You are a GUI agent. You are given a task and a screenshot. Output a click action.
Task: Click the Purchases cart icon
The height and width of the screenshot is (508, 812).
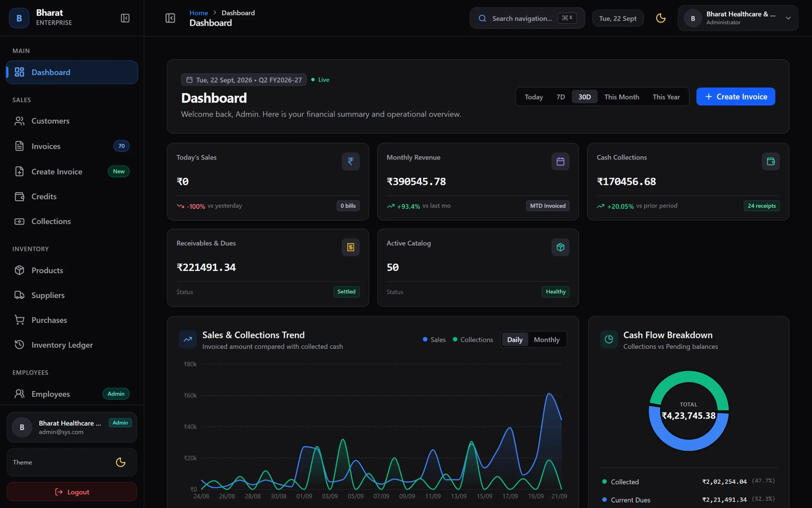pyautogui.click(x=19, y=320)
